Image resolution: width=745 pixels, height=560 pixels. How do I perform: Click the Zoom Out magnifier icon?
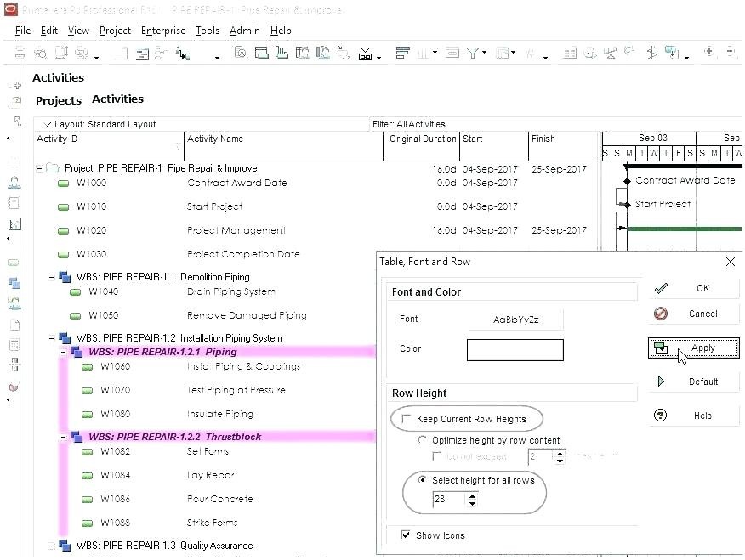coord(731,53)
